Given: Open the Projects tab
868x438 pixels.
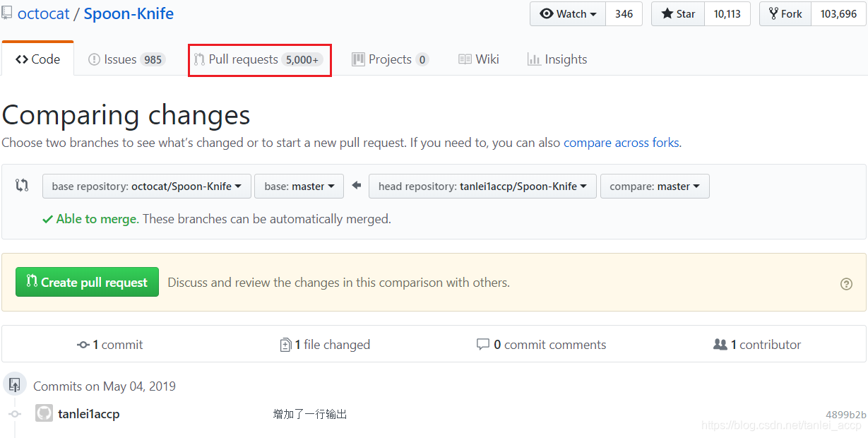Looking at the screenshot, I should [390, 59].
